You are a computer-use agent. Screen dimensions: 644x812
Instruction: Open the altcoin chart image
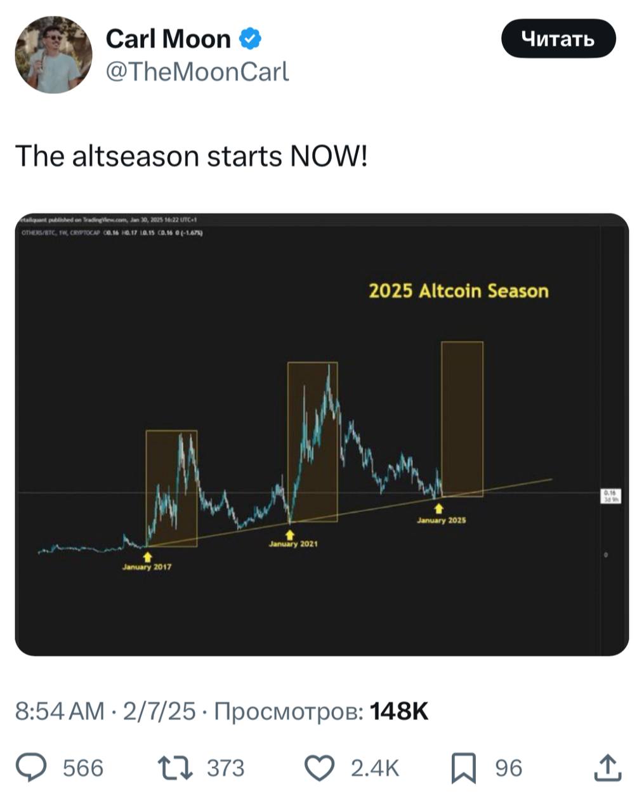click(x=322, y=435)
